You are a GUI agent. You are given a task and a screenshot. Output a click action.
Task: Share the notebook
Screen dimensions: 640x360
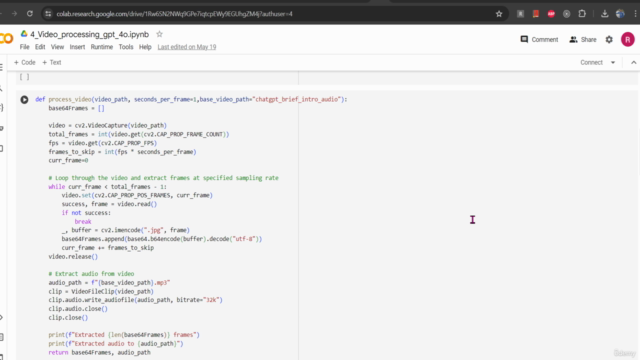click(583, 40)
